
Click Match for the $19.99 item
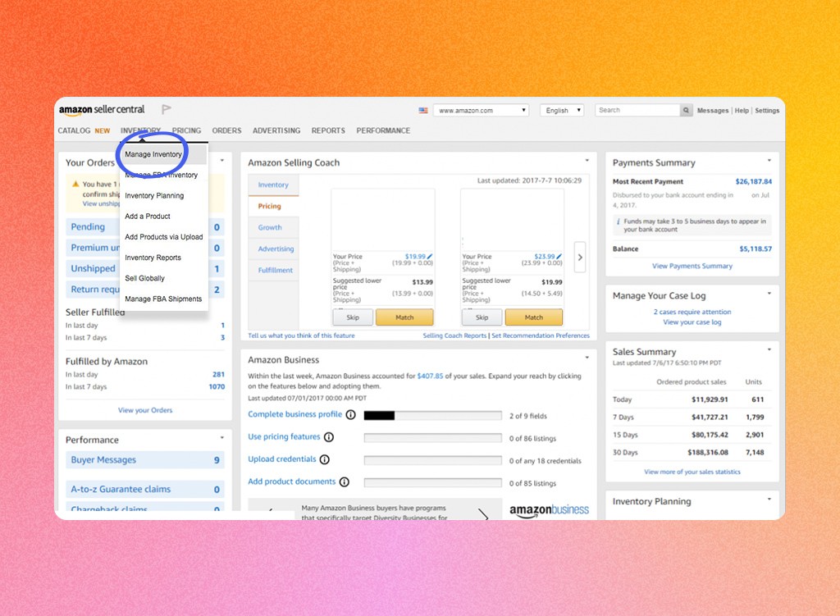coord(404,317)
